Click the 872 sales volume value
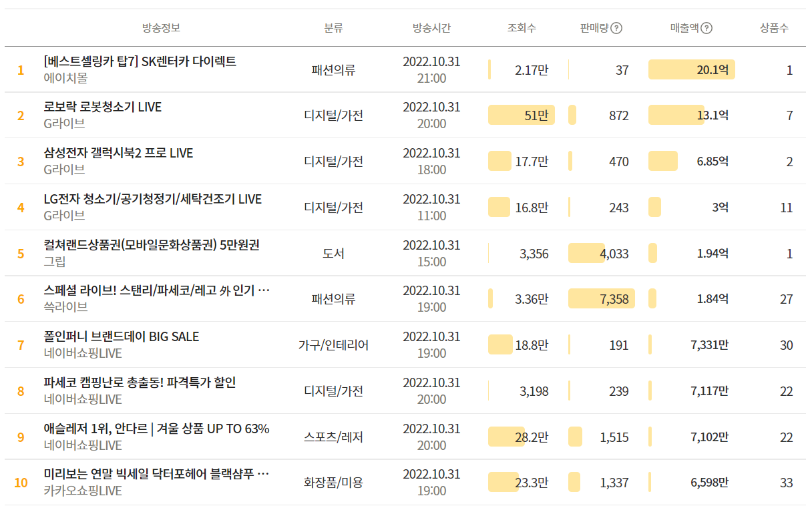Image resolution: width=812 pixels, height=514 pixels. click(x=619, y=115)
